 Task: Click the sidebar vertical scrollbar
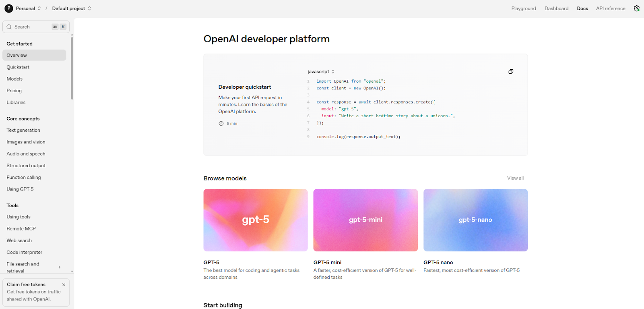click(72, 68)
